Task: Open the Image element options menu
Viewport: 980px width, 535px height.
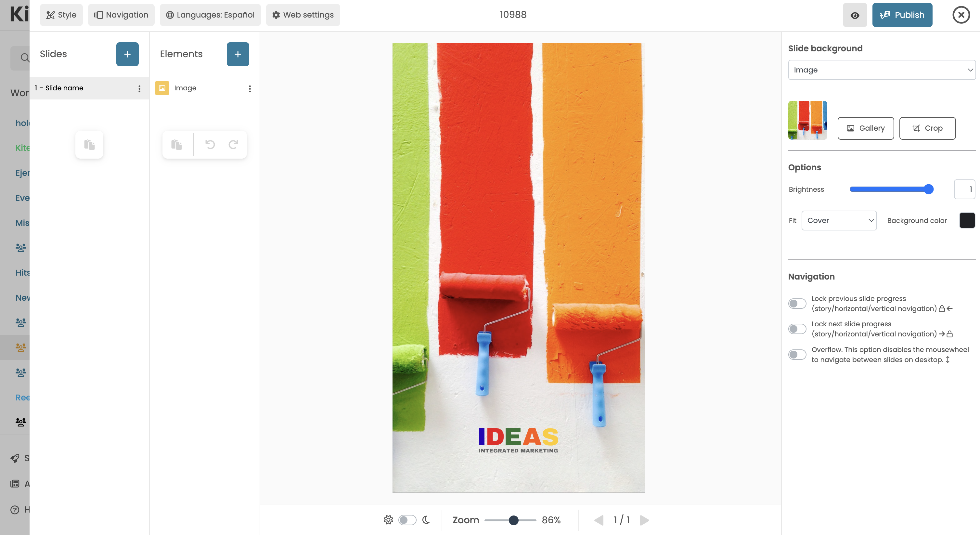Action: coord(250,88)
